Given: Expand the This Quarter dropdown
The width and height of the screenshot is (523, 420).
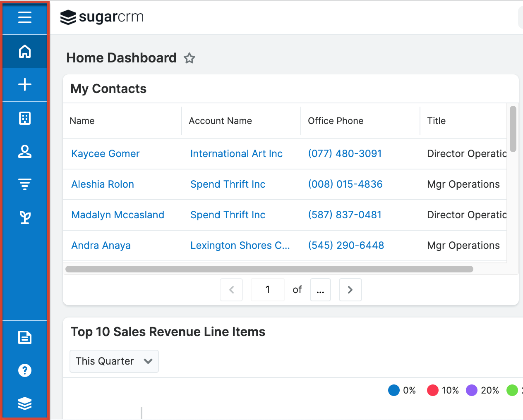Looking at the screenshot, I should pyautogui.click(x=114, y=361).
